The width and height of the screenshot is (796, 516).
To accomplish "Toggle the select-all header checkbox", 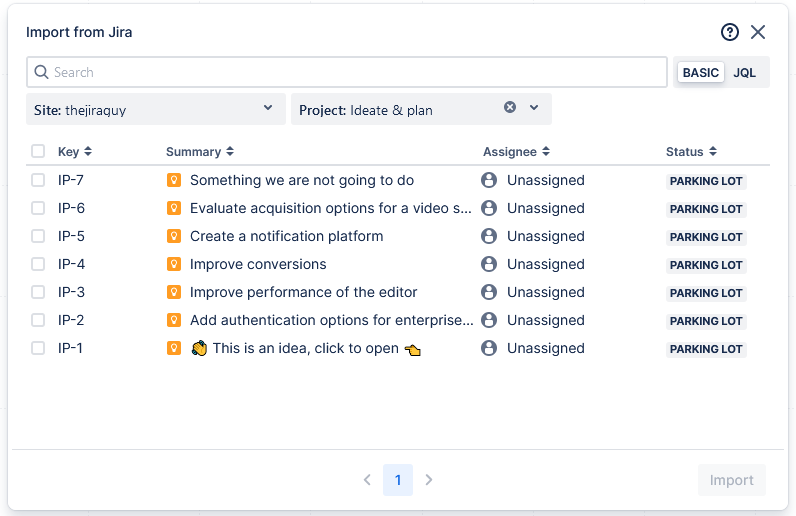I will click(x=38, y=152).
